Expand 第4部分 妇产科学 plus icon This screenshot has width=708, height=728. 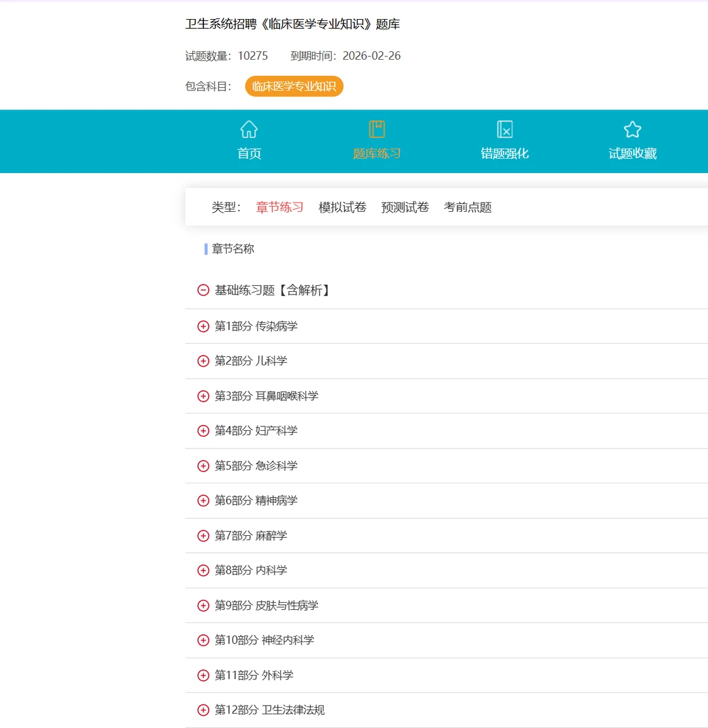click(x=203, y=431)
